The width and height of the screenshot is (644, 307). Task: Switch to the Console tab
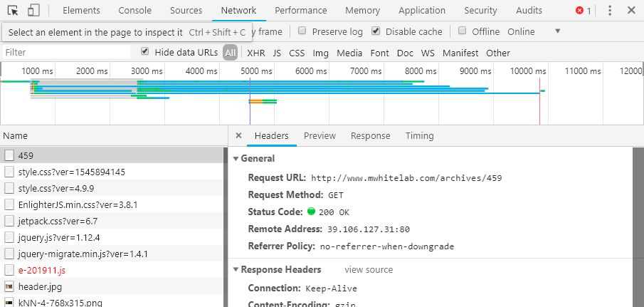(134, 11)
